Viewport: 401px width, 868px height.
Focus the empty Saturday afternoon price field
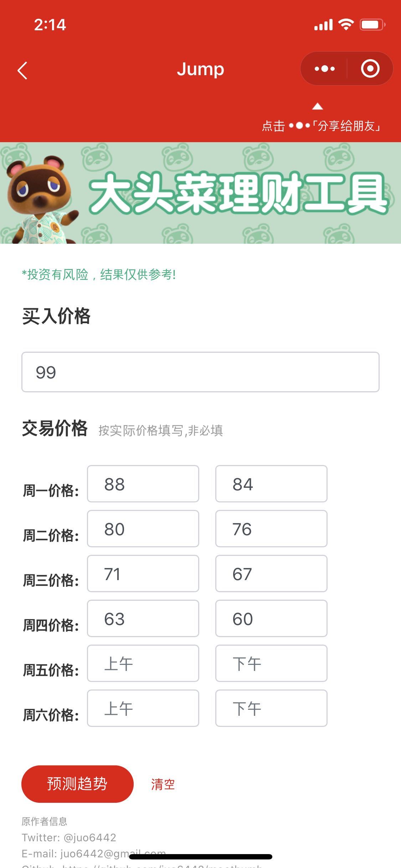(x=271, y=708)
